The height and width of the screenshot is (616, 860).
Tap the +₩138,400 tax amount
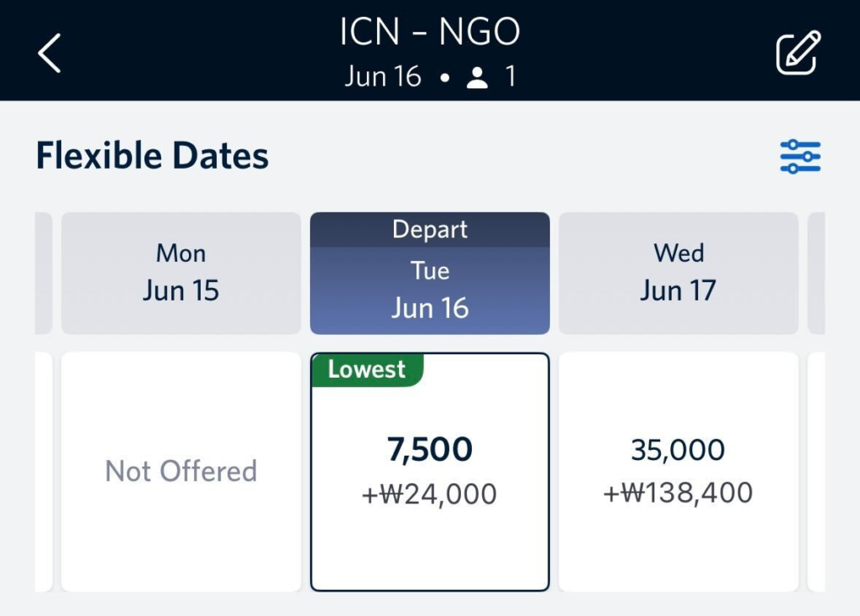tap(678, 493)
